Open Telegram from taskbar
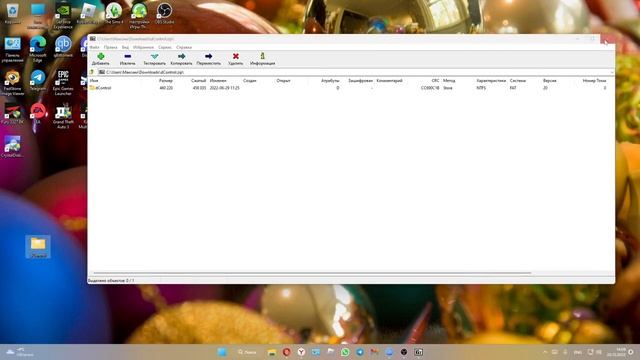 tap(360, 352)
